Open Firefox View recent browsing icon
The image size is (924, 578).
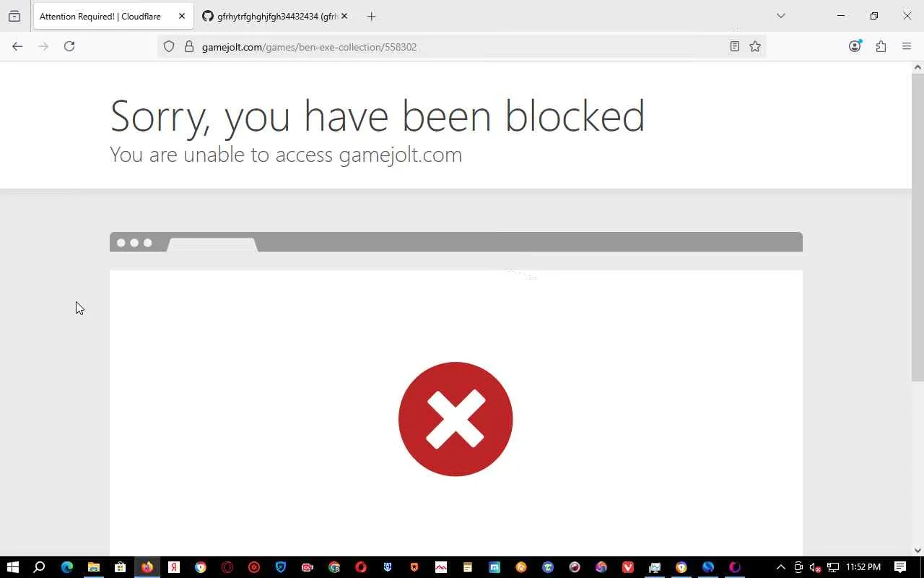coord(14,16)
